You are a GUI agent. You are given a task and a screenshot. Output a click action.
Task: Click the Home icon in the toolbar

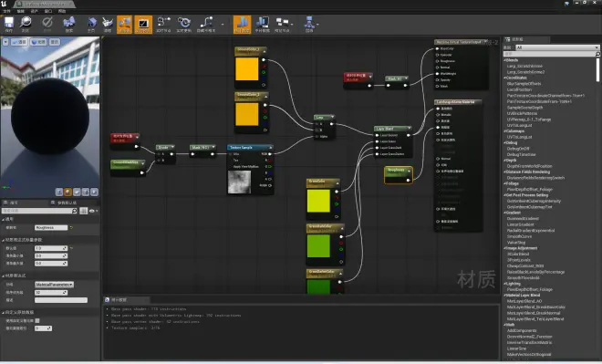point(91,23)
